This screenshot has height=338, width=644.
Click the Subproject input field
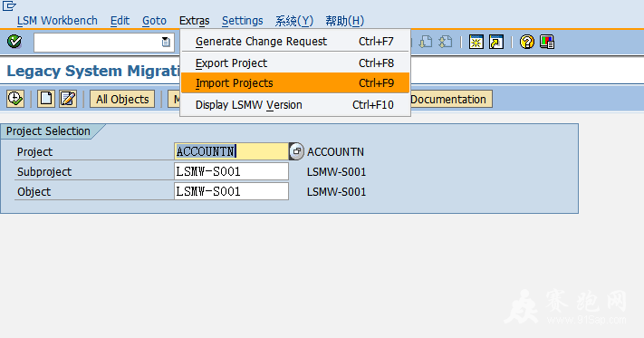point(231,171)
